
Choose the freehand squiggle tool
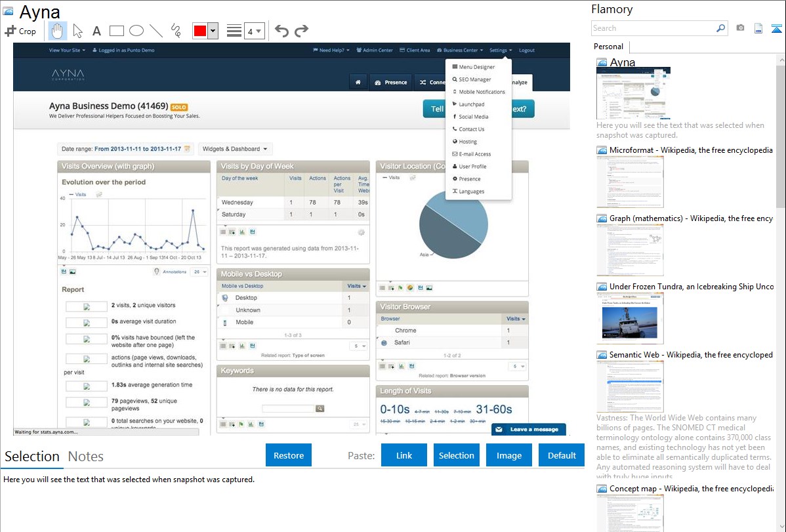point(175,31)
